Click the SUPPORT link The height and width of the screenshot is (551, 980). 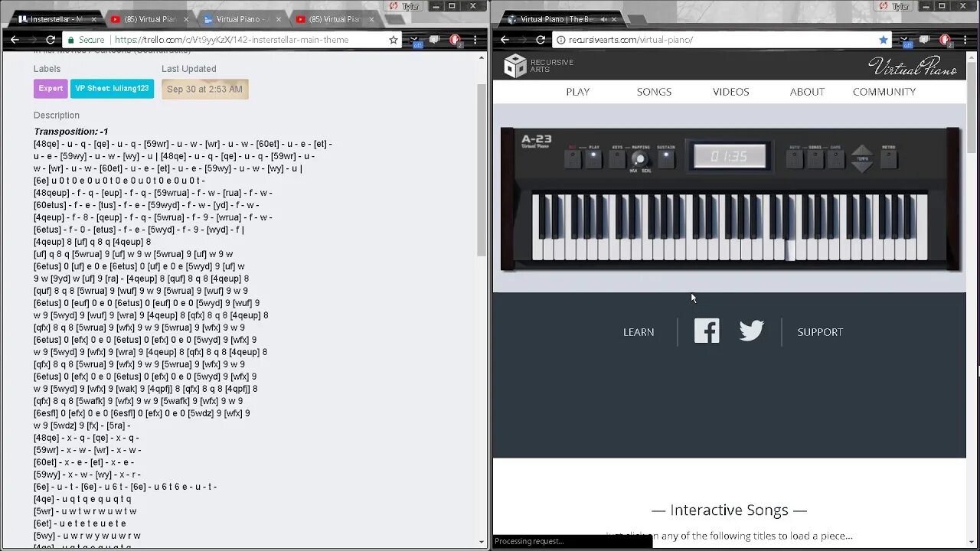(x=820, y=332)
